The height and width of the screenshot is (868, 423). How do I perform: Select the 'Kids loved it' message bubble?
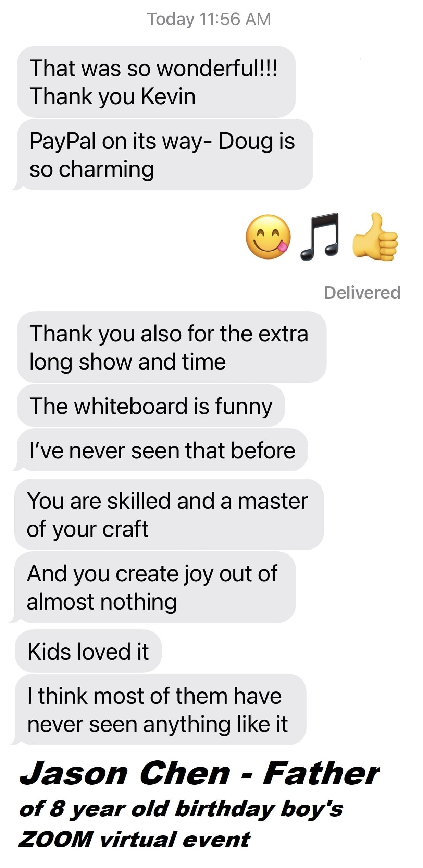[88, 651]
